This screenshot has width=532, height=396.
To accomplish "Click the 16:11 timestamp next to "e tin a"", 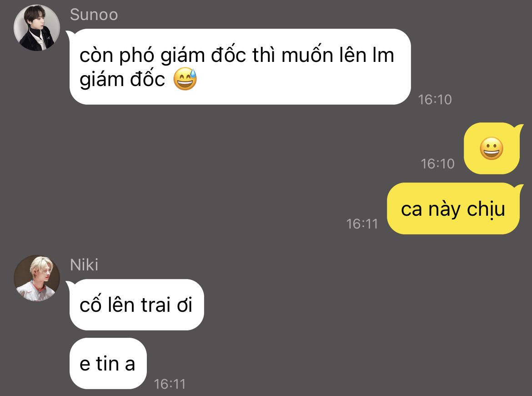I will click(170, 384).
